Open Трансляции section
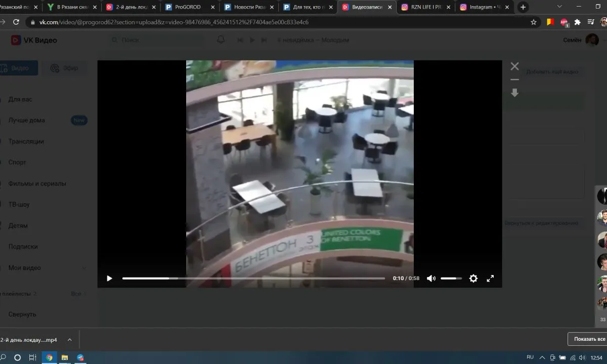 tap(26, 142)
